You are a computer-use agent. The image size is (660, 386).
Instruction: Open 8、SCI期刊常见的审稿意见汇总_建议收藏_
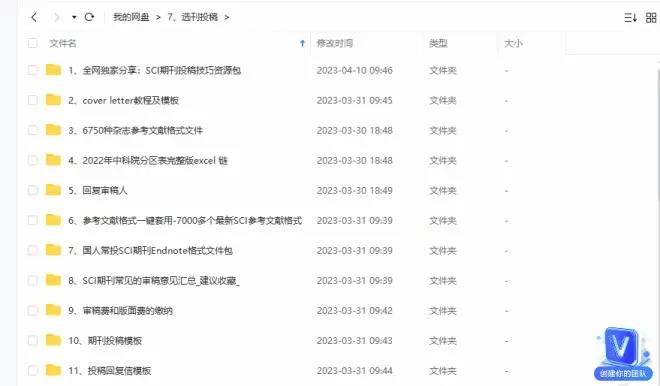(x=154, y=281)
